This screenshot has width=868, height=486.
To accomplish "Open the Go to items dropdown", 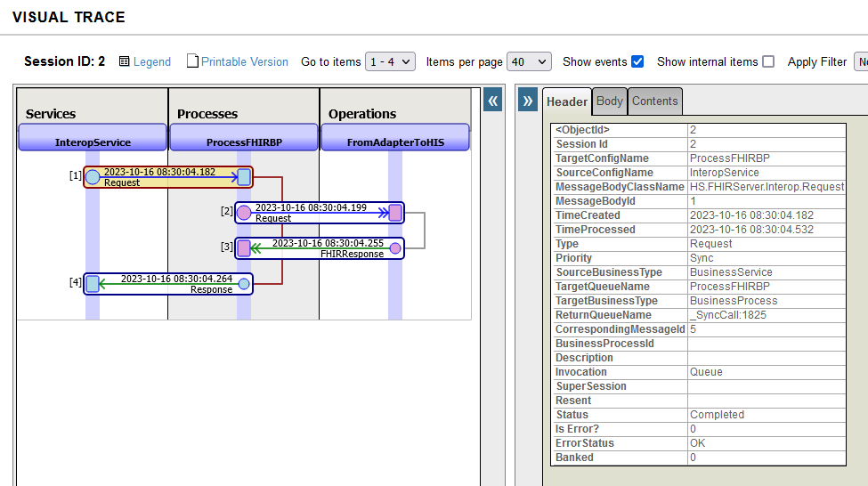I will [x=390, y=61].
